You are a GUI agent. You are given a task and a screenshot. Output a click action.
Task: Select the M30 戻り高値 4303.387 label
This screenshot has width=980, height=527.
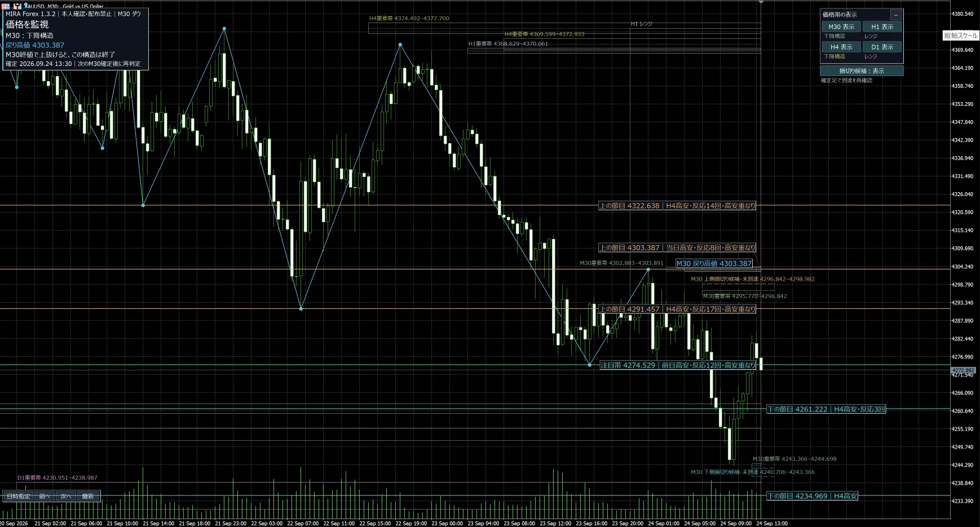point(714,263)
